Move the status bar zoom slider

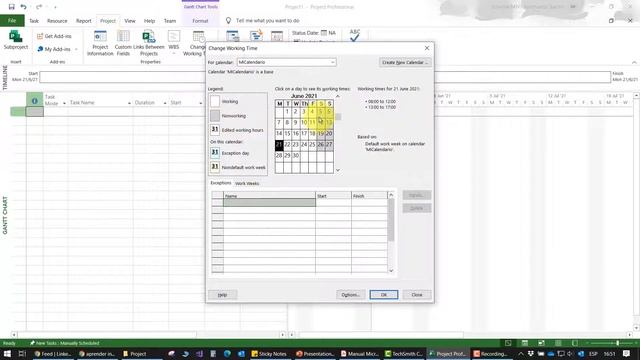point(618,343)
